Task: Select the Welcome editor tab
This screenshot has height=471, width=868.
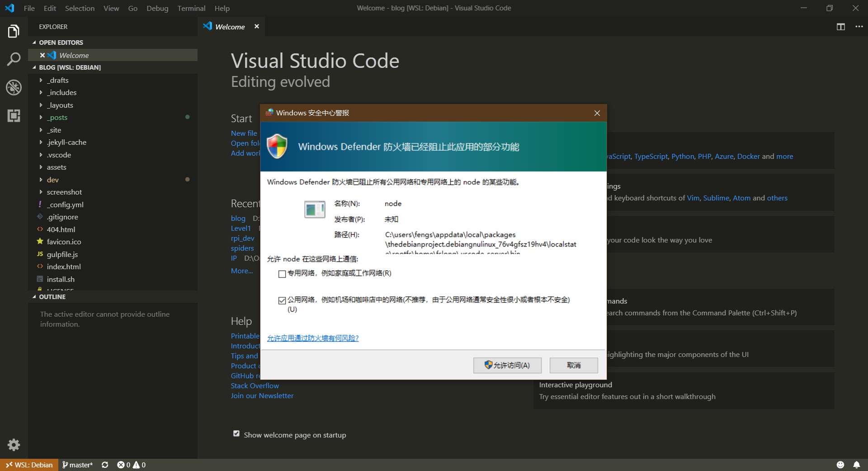Action: (230, 27)
